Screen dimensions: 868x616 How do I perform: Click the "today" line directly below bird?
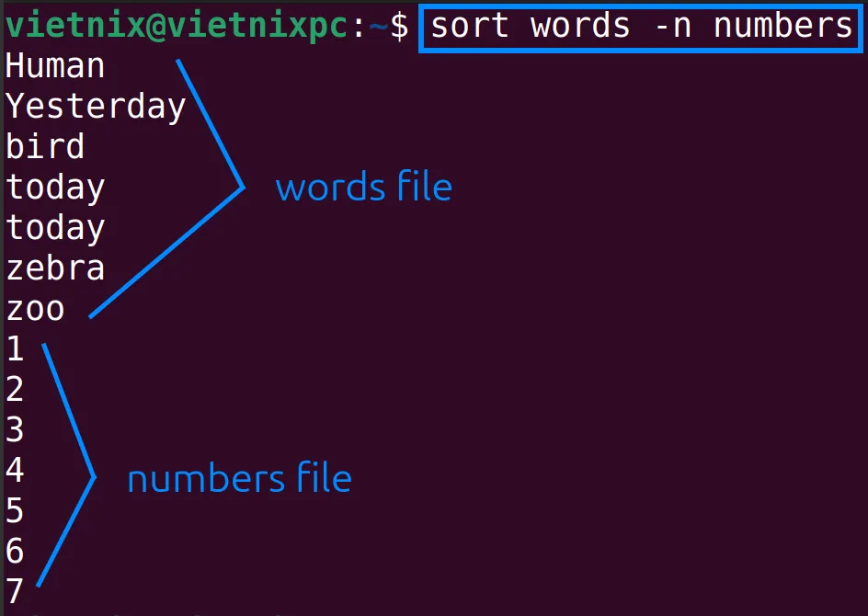coord(55,188)
